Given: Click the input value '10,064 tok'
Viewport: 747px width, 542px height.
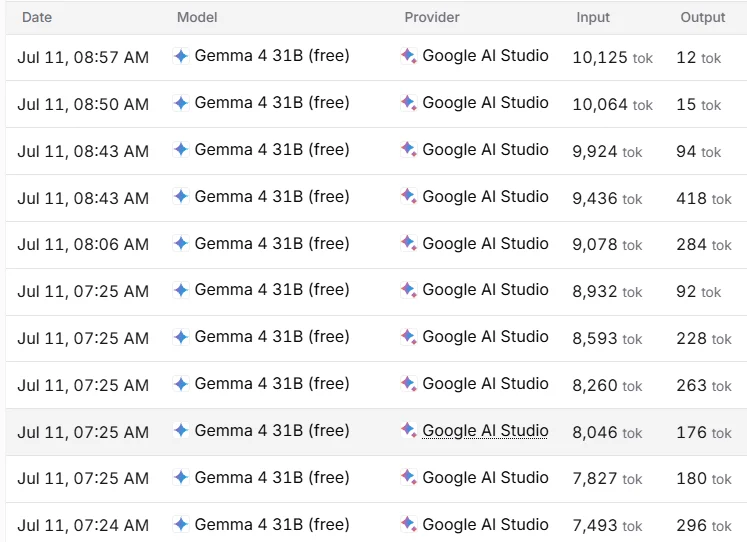Looking at the screenshot, I should point(612,104).
